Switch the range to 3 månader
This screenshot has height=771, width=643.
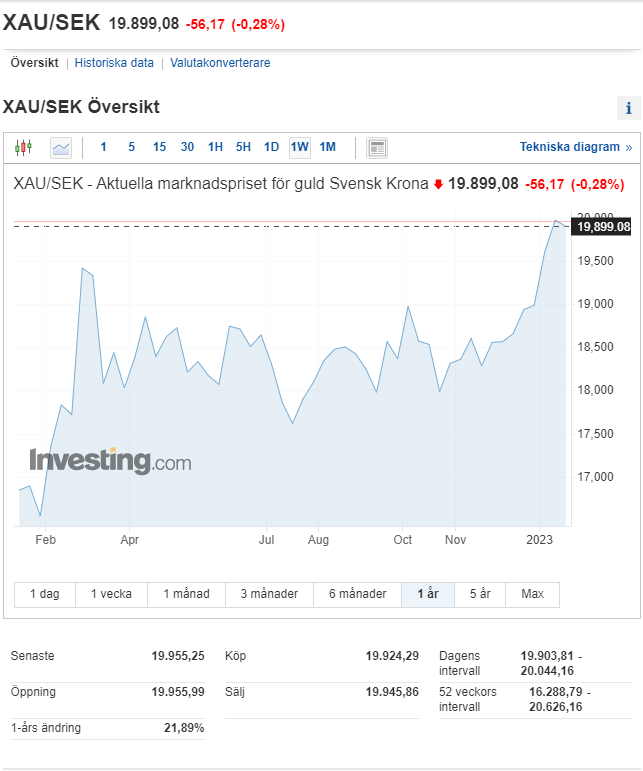coord(269,594)
